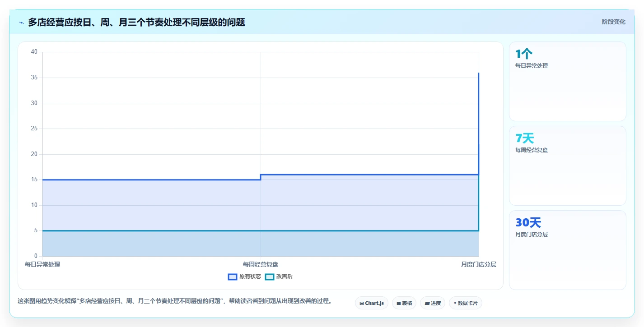Click the y-axis value 40

point(34,52)
